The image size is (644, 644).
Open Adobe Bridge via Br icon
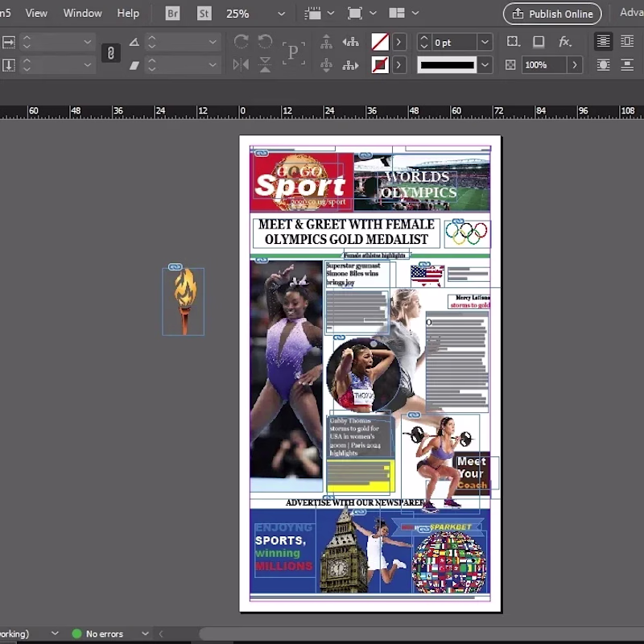(x=172, y=14)
